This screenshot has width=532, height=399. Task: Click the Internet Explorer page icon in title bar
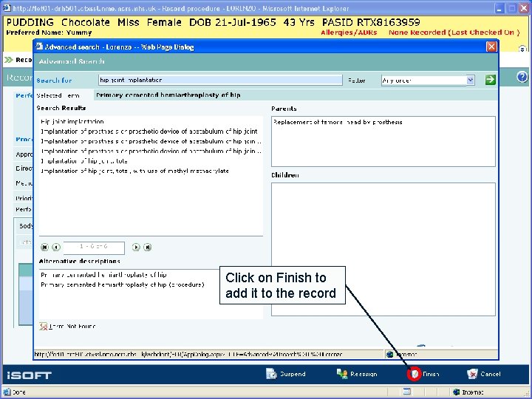click(7, 8)
